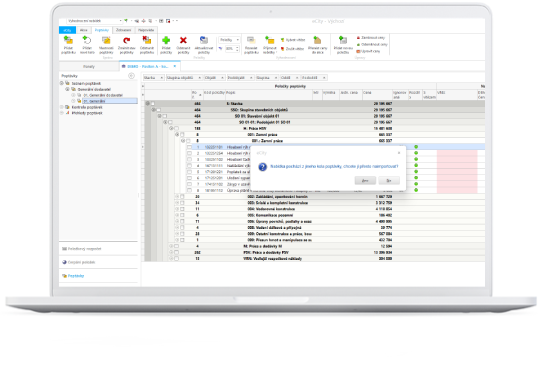Tick the checkbox for item row number 8

point(189,190)
